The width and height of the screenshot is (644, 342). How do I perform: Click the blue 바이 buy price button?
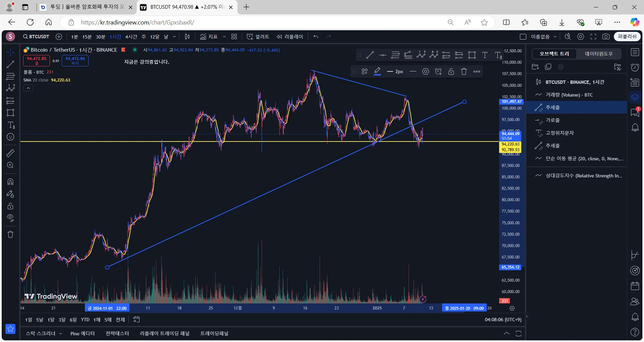click(75, 61)
